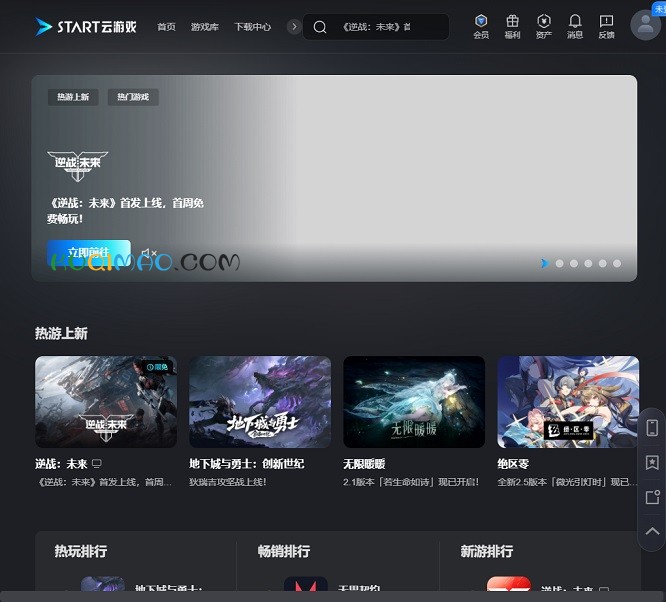666x602 pixels.
Task: Click the text 全新2.5版本「微光引灯时」
Action: pos(554,482)
